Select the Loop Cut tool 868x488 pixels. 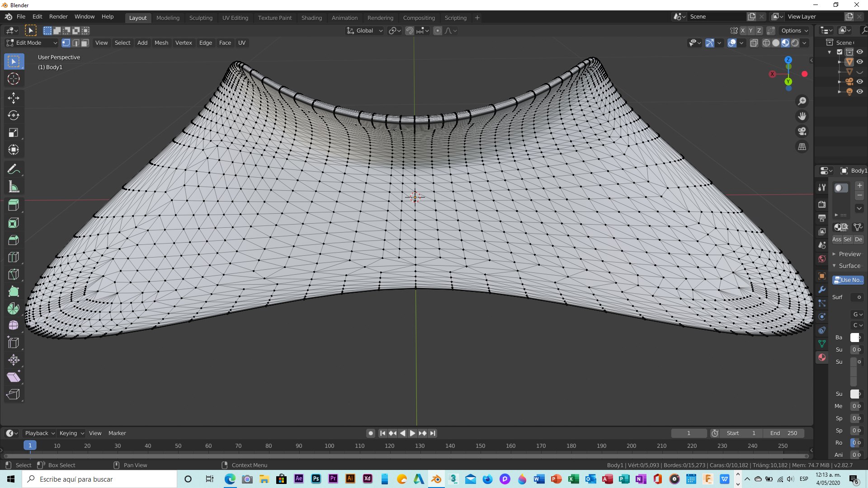point(14,257)
